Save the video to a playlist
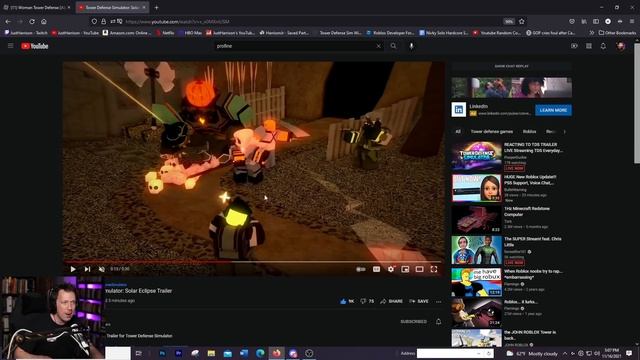640x360 pixels. [419, 301]
